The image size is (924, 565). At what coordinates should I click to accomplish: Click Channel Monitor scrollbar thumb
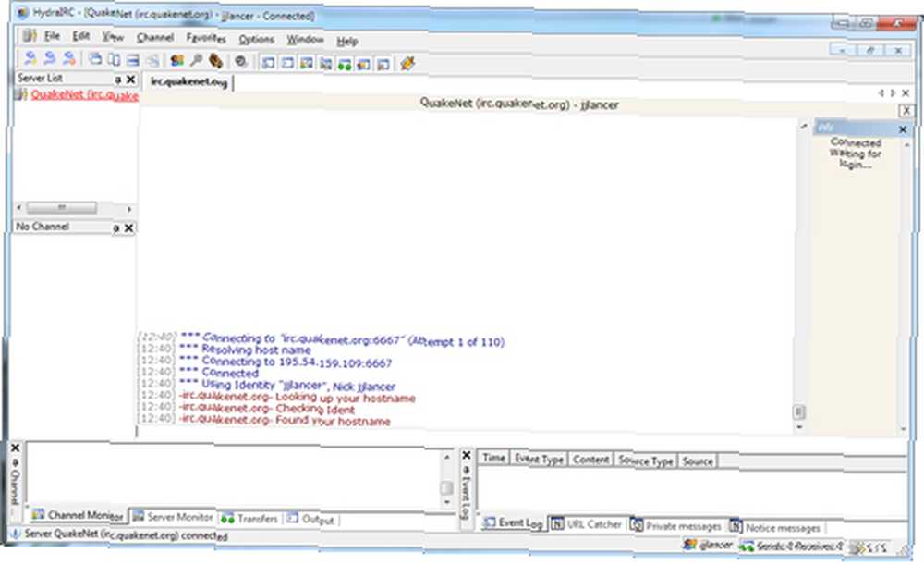[x=446, y=487]
